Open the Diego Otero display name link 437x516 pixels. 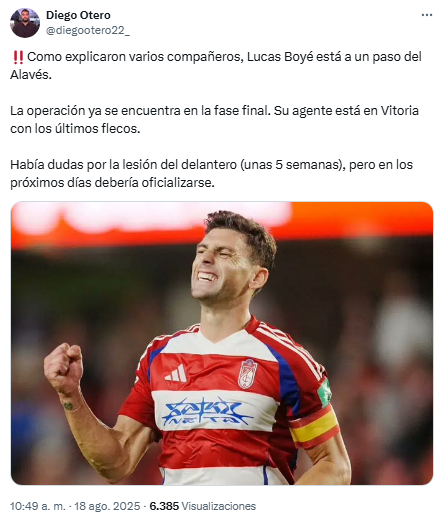[x=78, y=15]
